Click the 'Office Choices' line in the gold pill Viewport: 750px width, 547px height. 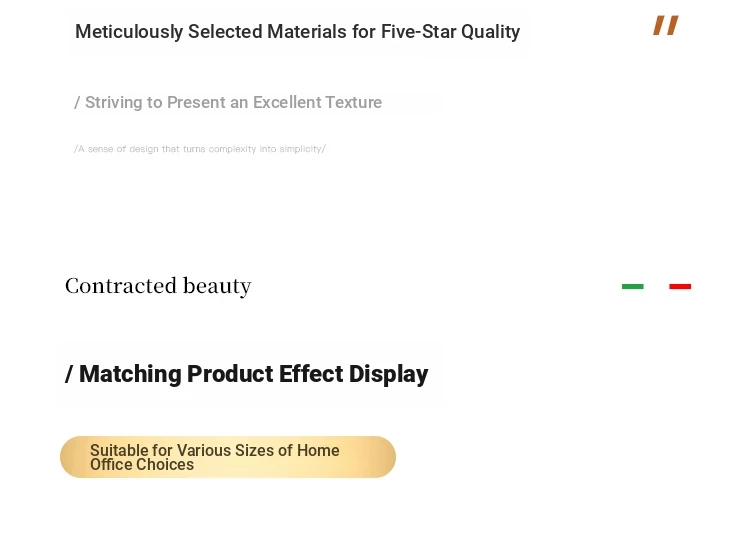(x=142, y=465)
